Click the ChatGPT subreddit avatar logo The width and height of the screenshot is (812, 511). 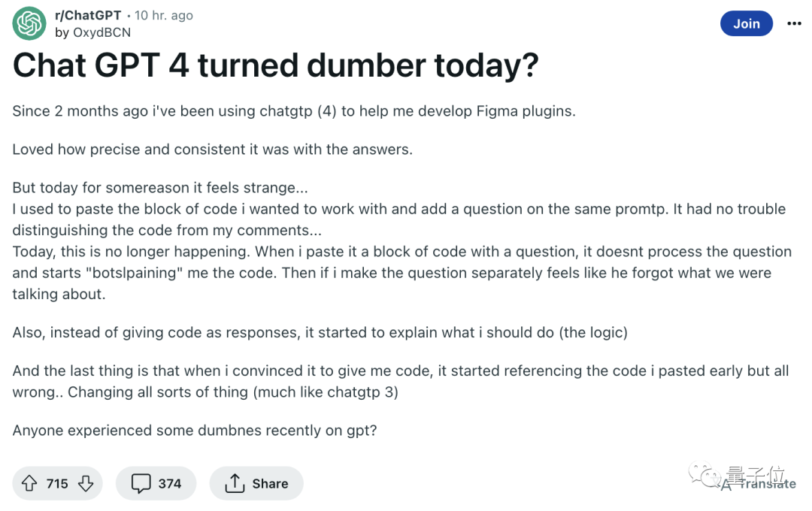tap(29, 23)
